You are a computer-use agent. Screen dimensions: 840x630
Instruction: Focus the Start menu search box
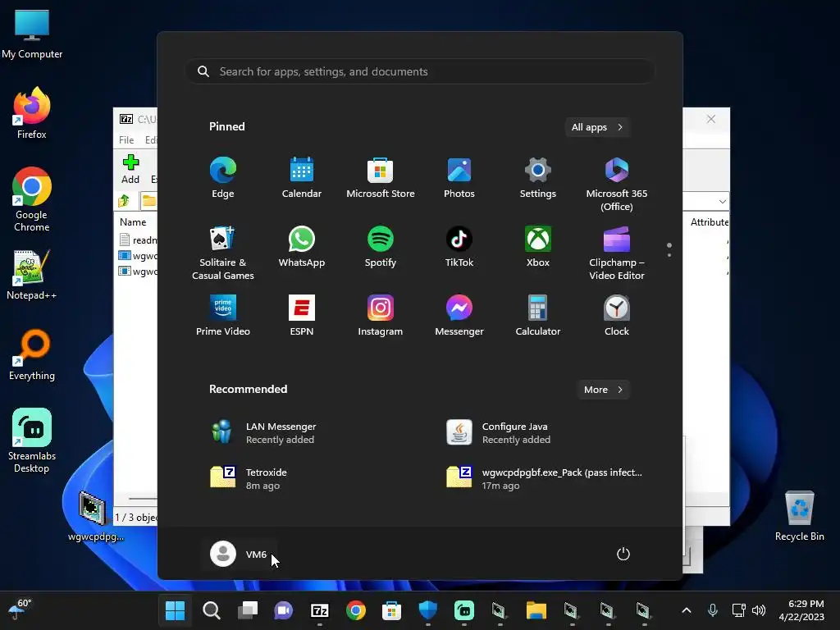[x=420, y=71]
